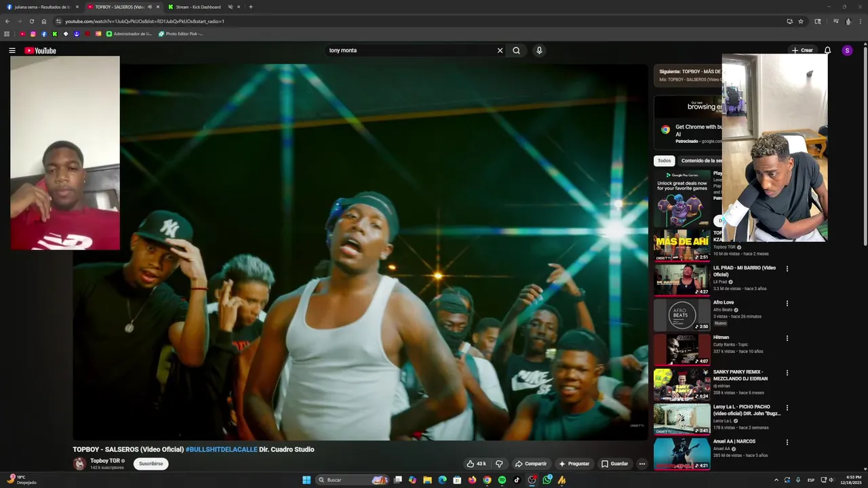Viewport: 868px width, 488px height.
Task: Bookmark this page with the star icon
Action: click(801, 21)
